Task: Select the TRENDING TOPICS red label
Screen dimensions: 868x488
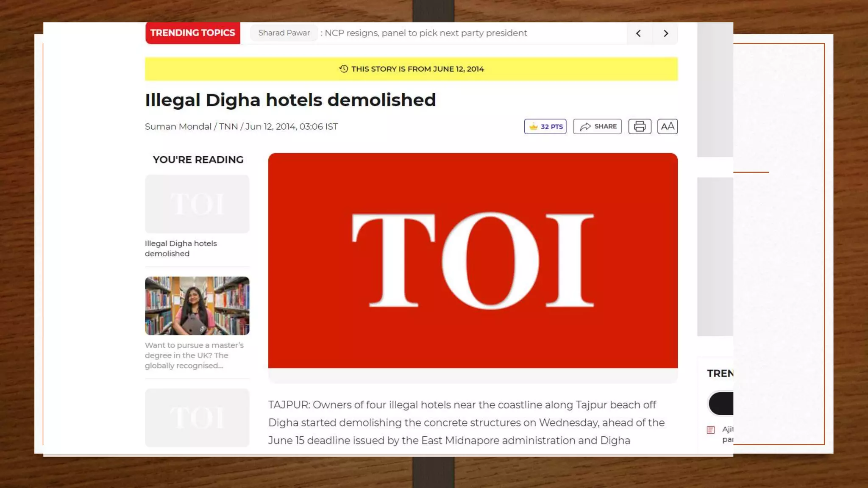Action: 193,33
